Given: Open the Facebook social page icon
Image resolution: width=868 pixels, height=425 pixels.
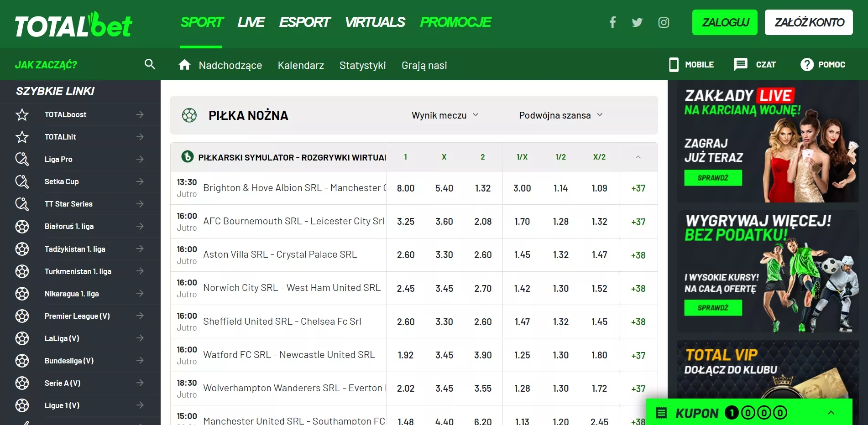Looking at the screenshot, I should coord(612,22).
